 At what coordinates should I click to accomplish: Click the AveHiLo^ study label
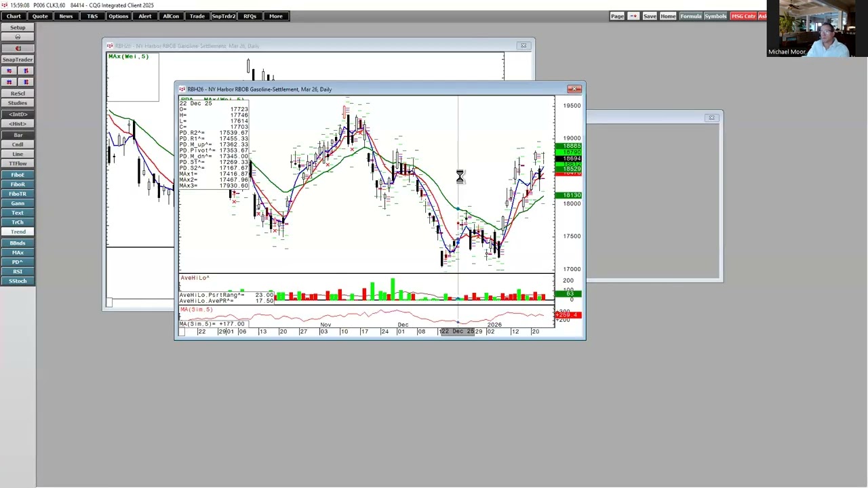[195, 278]
